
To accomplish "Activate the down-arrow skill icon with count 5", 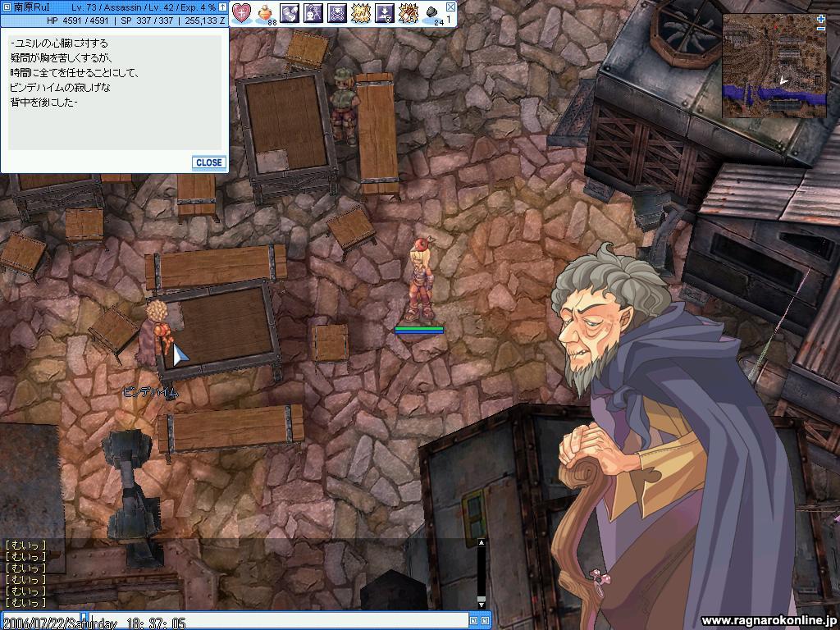I will (384, 13).
